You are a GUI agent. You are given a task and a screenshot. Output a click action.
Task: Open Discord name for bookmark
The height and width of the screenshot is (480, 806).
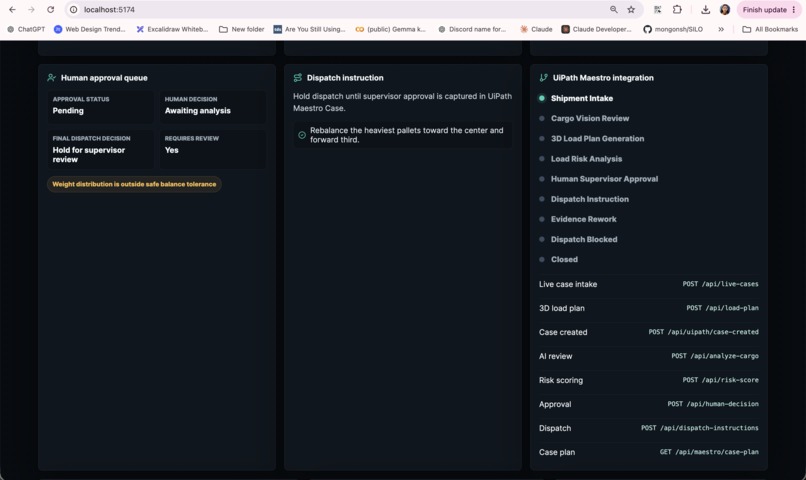click(472, 29)
